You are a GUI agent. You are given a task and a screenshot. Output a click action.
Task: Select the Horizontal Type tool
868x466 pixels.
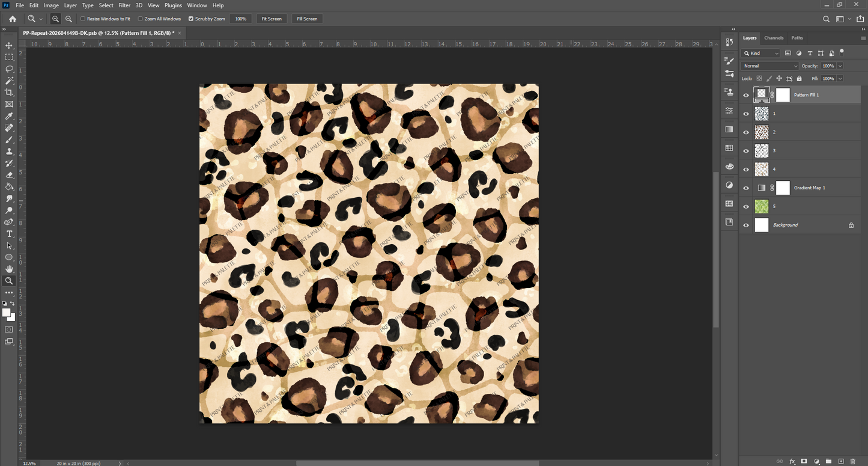[x=9, y=234]
